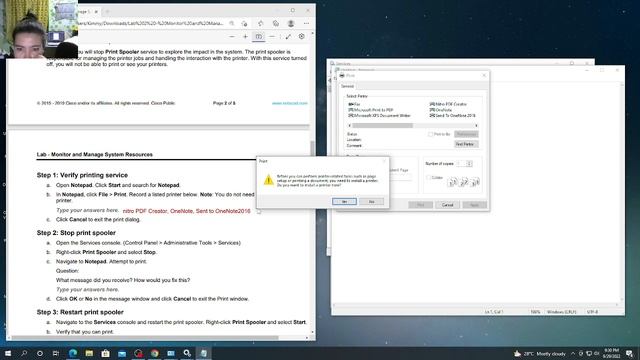Click the browser address bar
The image size is (640, 360).
[x=151, y=24]
